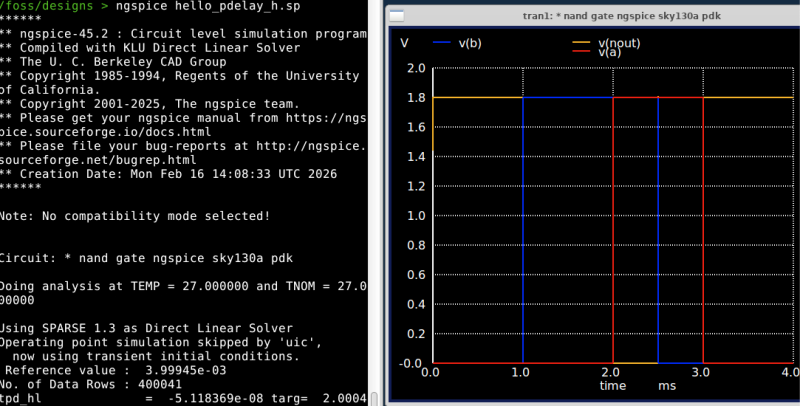Click the ms unit label below axis
The height and width of the screenshot is (406, 800).
[666, 385]
